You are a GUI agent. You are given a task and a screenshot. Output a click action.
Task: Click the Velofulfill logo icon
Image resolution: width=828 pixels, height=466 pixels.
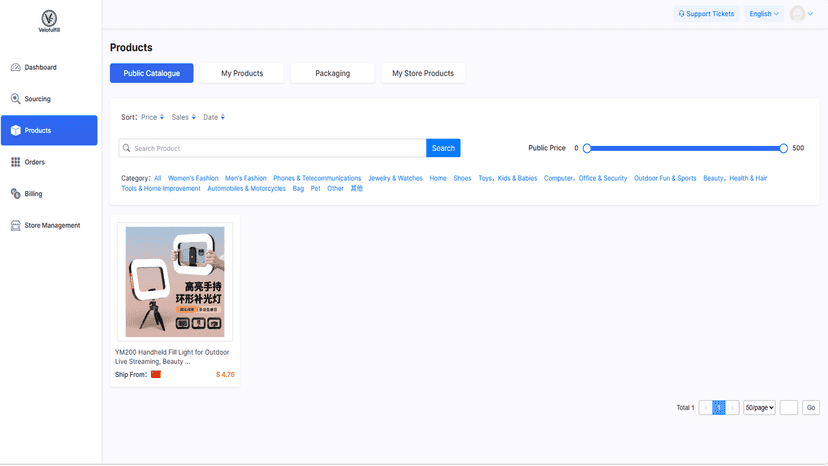49,19
